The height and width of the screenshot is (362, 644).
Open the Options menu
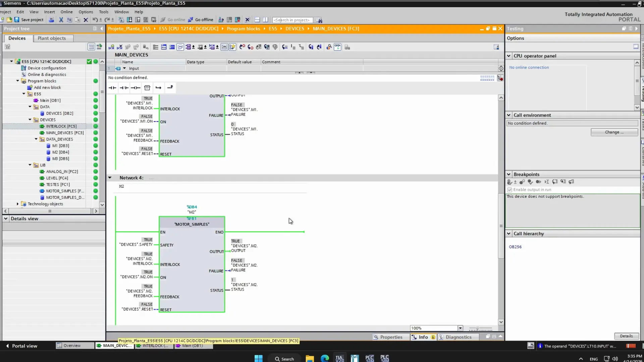86,12
